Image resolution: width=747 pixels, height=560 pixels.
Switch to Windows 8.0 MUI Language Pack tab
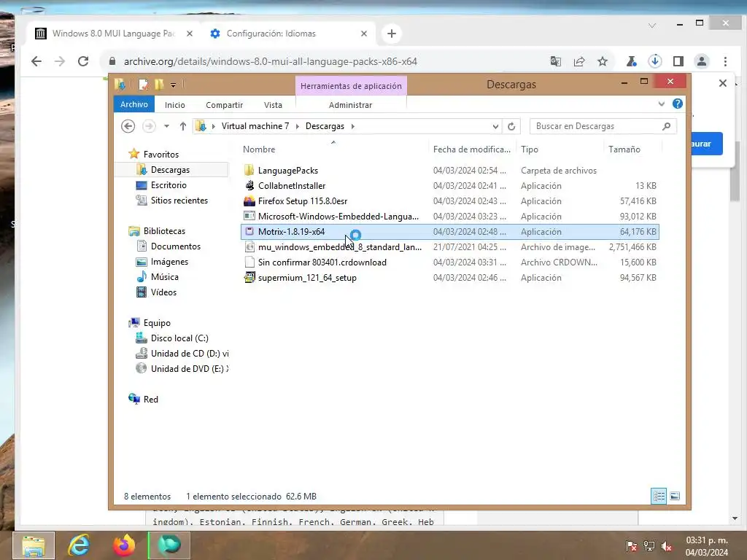point(113,34)
